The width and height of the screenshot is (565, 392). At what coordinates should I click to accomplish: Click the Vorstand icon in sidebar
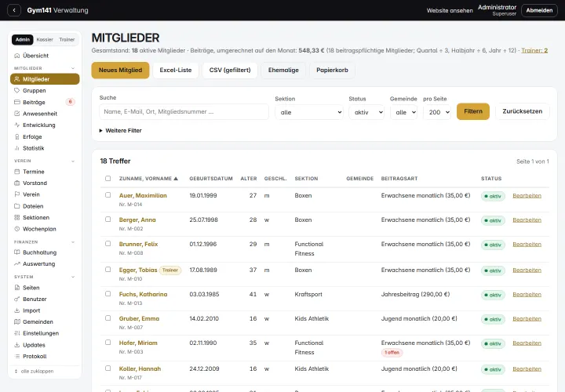tap(16, 183)
